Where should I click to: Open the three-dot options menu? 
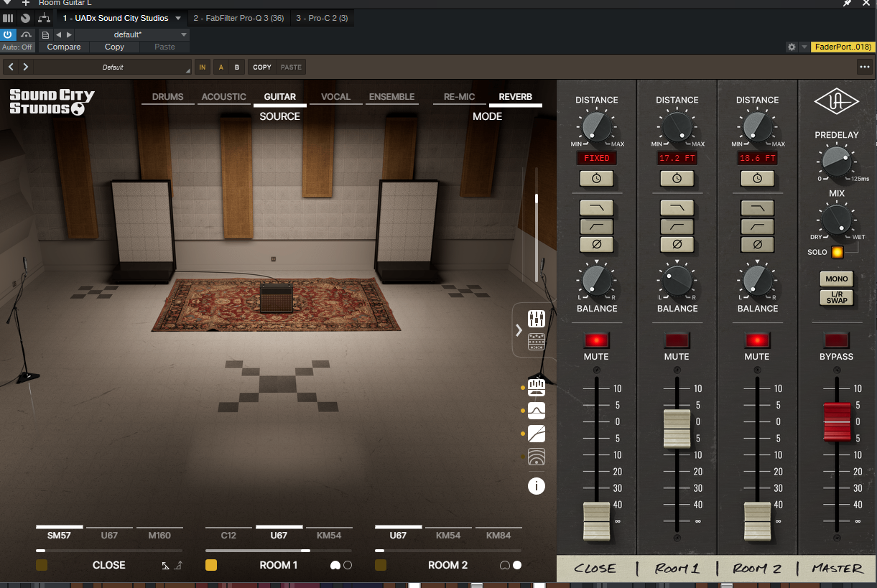tap(864, 67)
